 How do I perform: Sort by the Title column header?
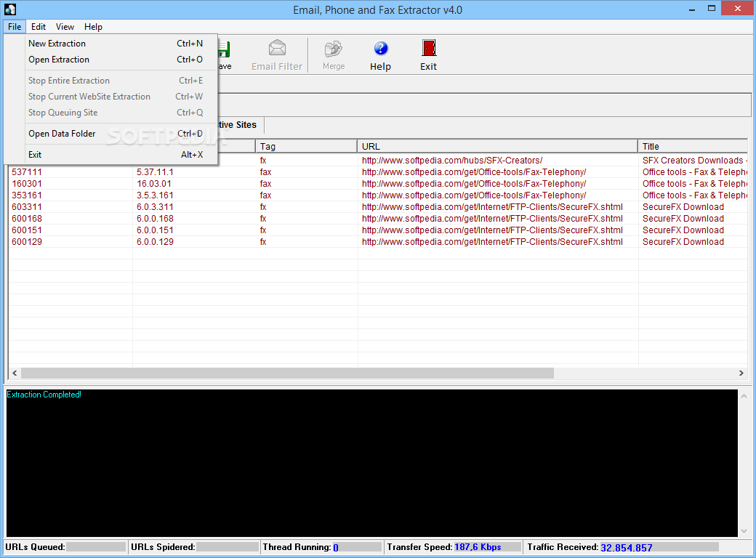693,147
